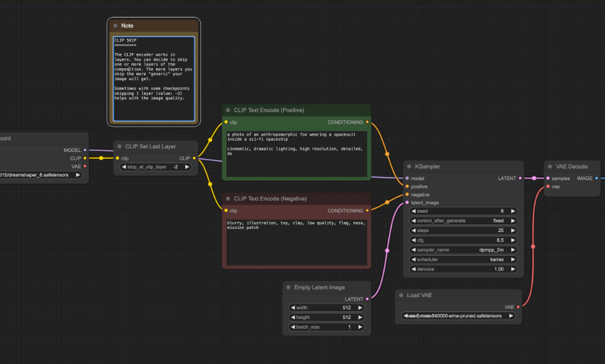The height and width of the screenshot is (364, 605).
Task: Click the CLIP output port on checkpoint node
Action: 85,158
